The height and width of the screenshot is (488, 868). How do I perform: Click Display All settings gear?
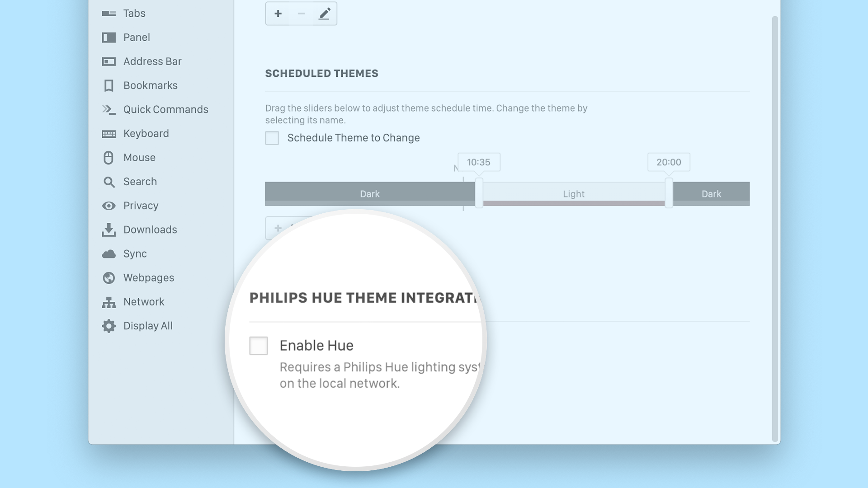pos(108,326)
